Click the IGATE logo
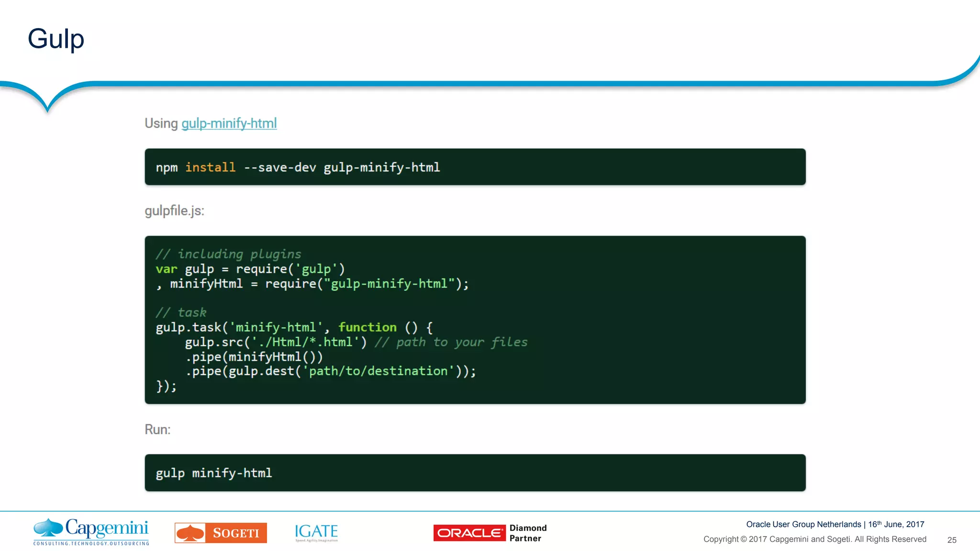Viewport: 980px width, 551px height. tap(316, 532)
